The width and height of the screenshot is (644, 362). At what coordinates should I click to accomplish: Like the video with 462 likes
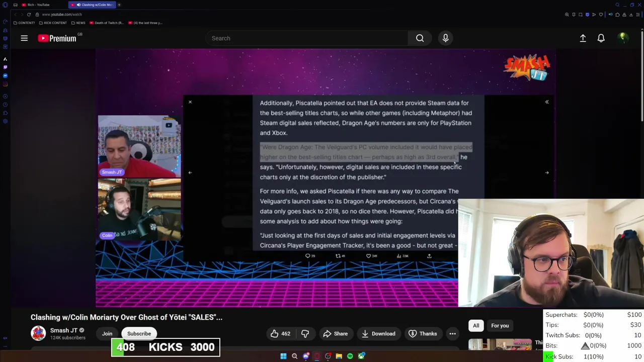coord(280,334)
